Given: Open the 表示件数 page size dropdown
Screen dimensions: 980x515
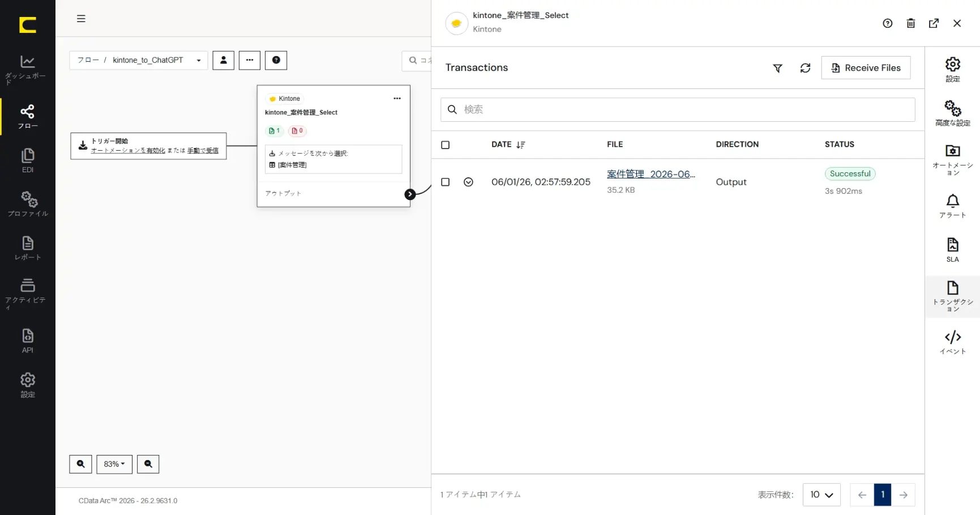Looking at the screenshot, I should click(x=821, y=495).
